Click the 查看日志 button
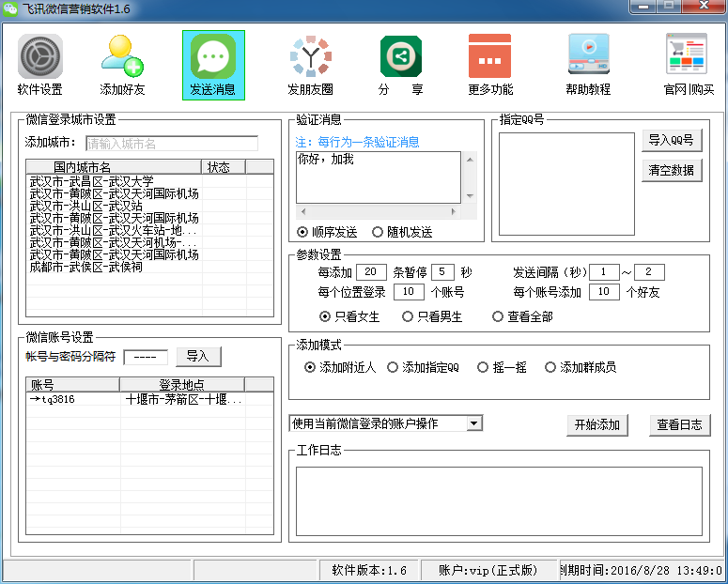 click(x=680, y=424)
